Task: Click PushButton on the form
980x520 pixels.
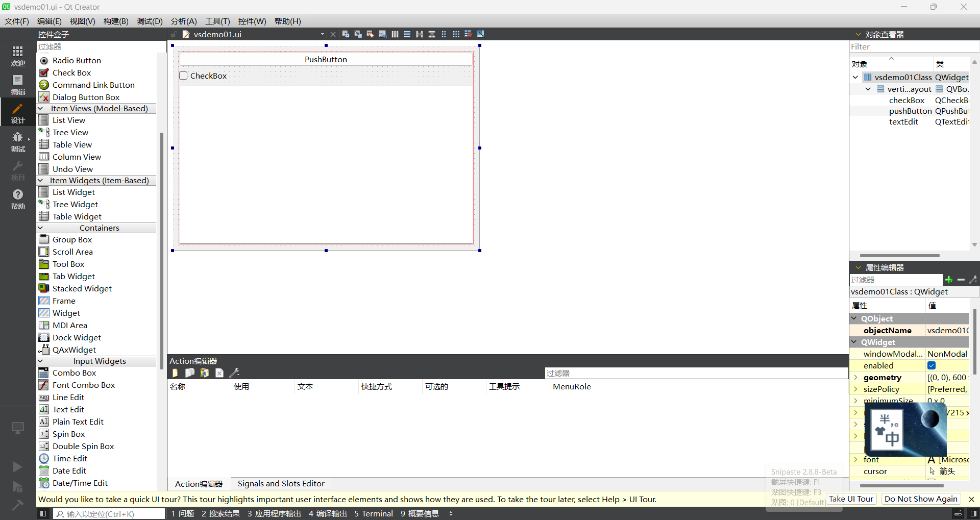Action: pos(326,59)
